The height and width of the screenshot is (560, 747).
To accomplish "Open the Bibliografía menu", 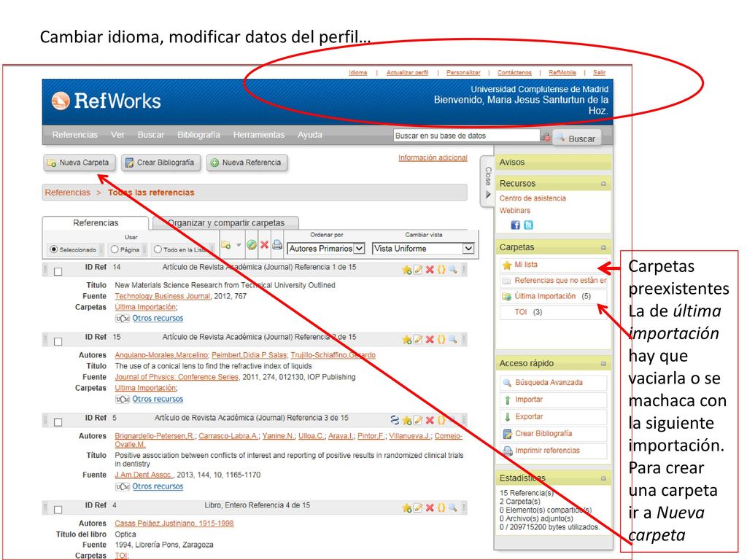I will tap(198, 135).
